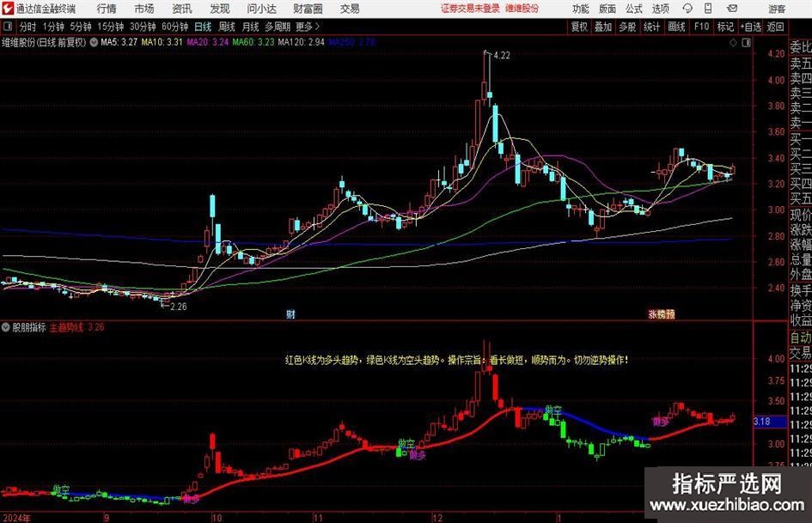This screenshot has width=812, height=523.
Task: Open the 交易 menu
Action: pyautogui.click(x=350, y=9)
